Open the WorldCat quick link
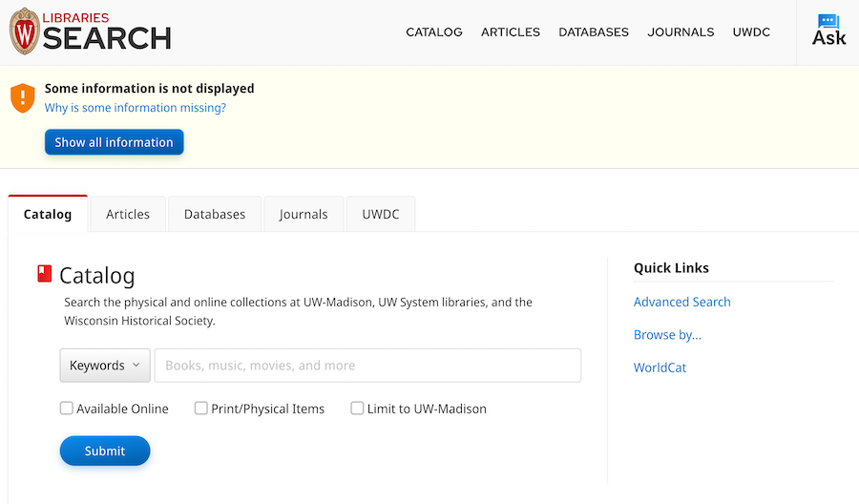This screenshot has height=504, width=859. (x=660, y=367)
